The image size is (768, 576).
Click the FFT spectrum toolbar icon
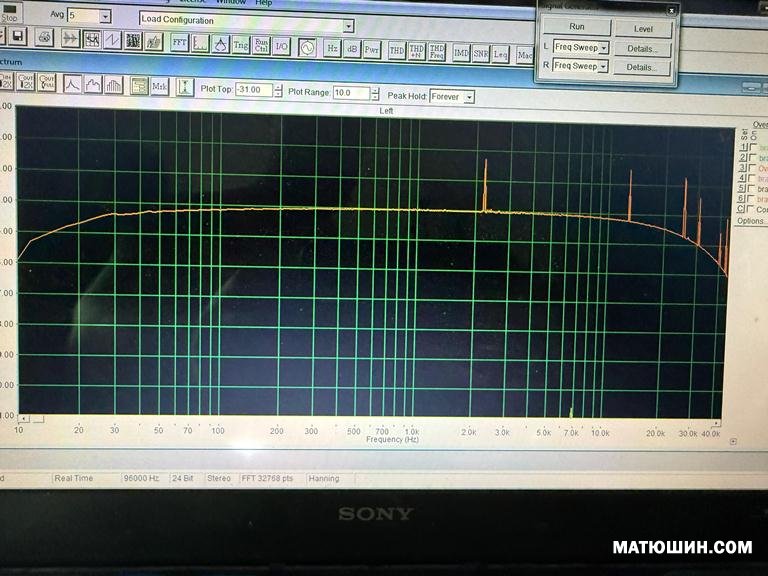click(179, 45)
